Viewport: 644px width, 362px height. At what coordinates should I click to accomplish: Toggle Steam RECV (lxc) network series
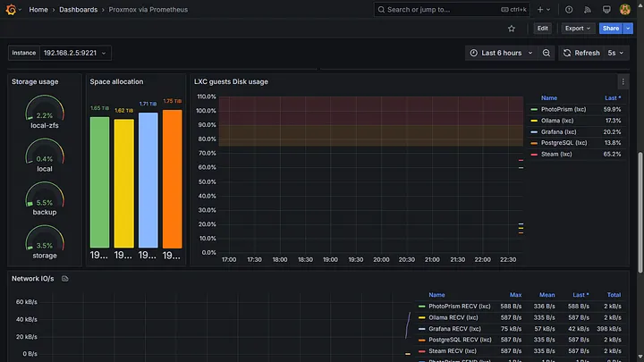point(453,351)
